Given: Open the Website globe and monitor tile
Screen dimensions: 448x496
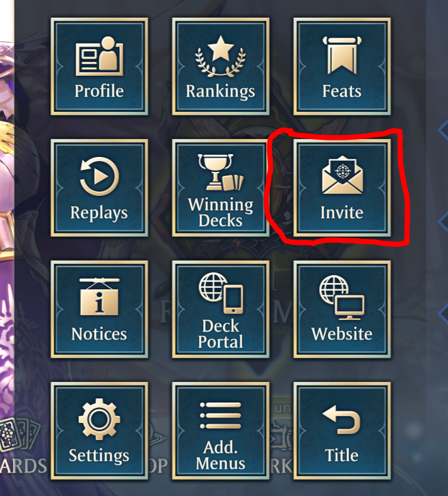Looking at the screenshot, I should pyautogui.click(x=342, y=309).
